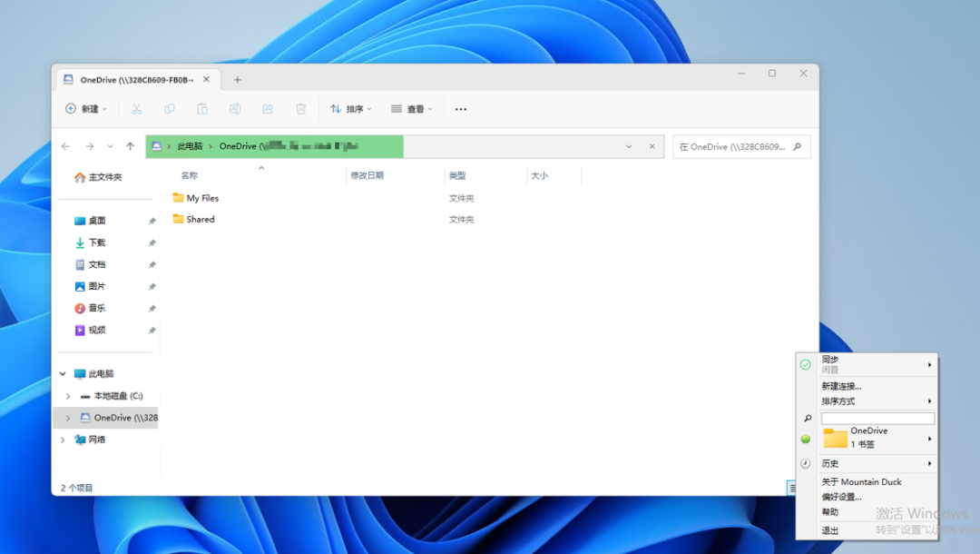Unpin 文档 via its pin icon
This screenshot has height=554, width=980.
152,264
